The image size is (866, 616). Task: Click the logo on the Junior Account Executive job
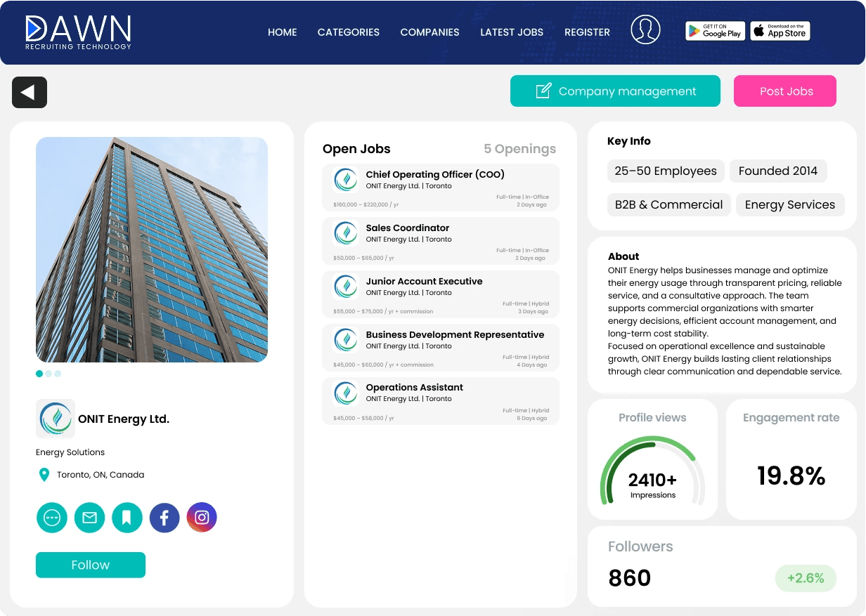pyautogui.click(x=346, y=287)
